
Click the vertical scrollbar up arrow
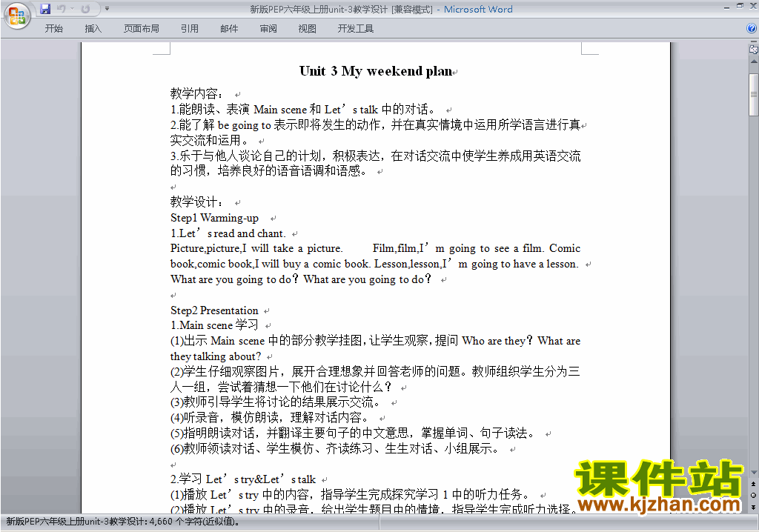[x=754, y=62]
